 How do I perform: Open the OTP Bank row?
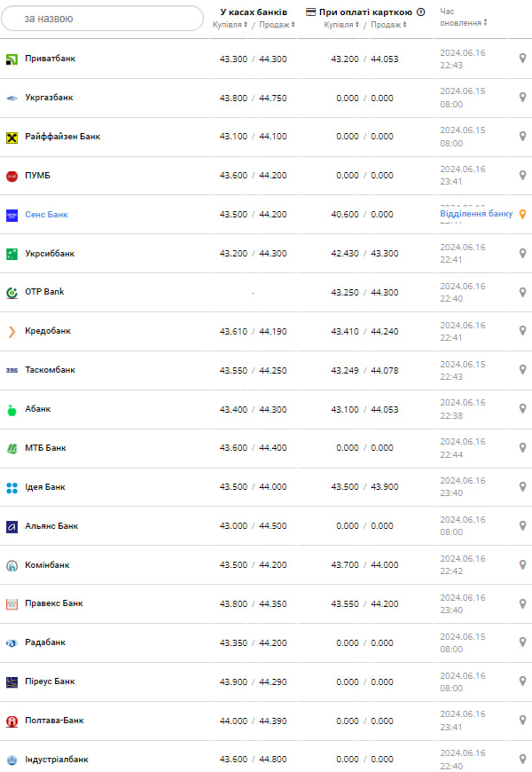[44, 292]
